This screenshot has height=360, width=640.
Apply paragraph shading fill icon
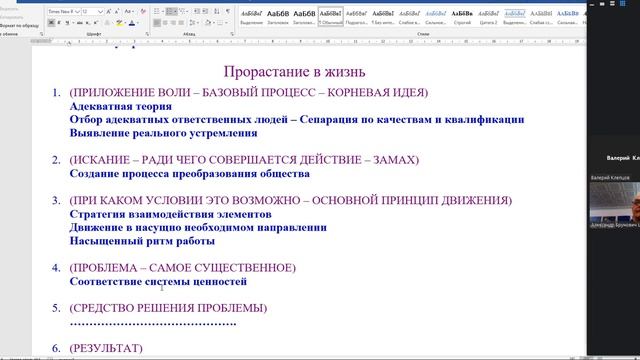click(x=208, y=23)
